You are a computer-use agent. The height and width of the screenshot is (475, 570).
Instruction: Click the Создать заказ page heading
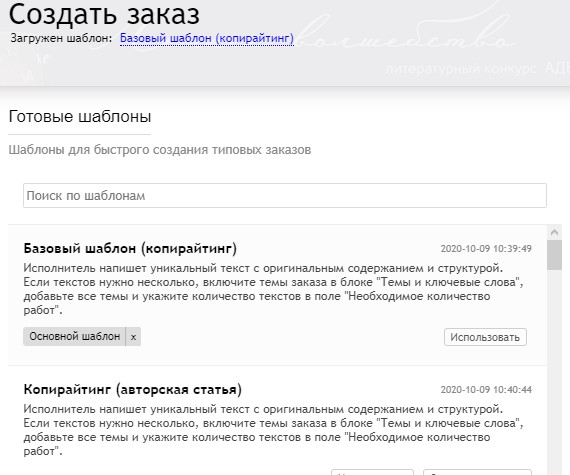pyautogui.click(x=104, y=15)
